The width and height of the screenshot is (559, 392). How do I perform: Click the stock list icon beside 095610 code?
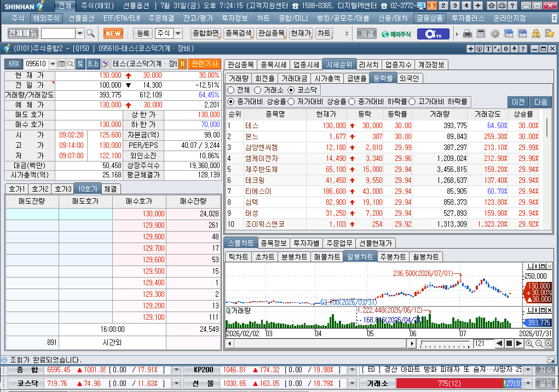pos(62,64)
